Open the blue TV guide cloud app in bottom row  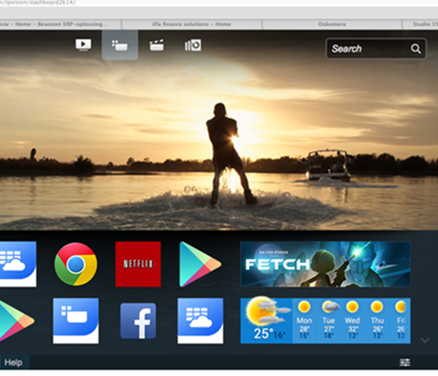point(200,321)
